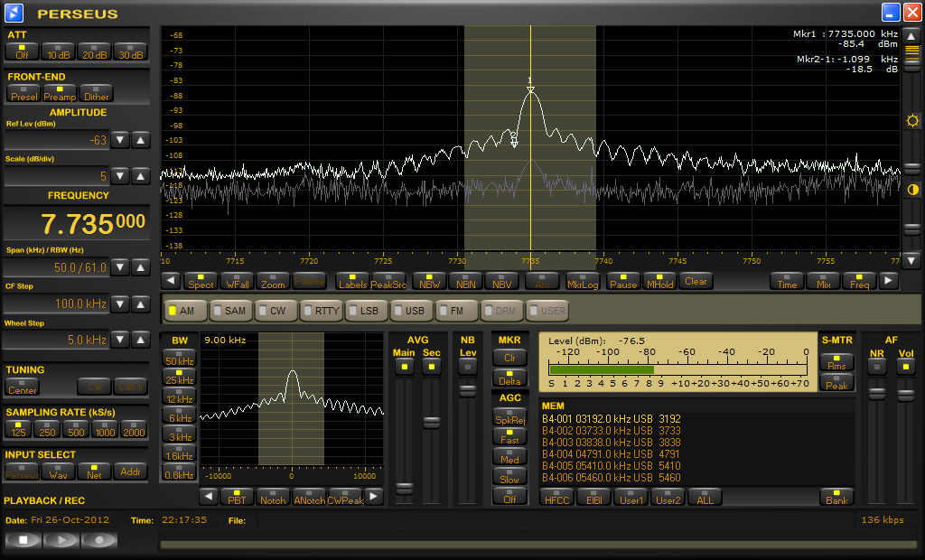Click the brightness sun icon
The width and height of the screenshot is (925, 560).
pos(912,121)
